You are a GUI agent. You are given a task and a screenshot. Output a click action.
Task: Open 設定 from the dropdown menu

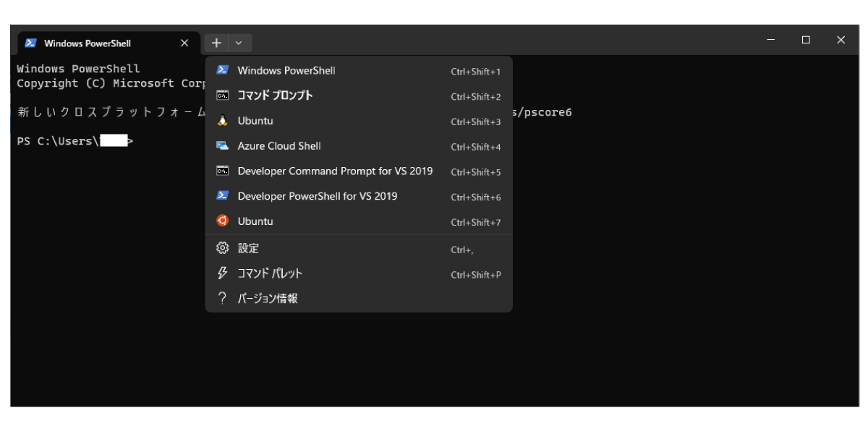click(x=359, y=248)
